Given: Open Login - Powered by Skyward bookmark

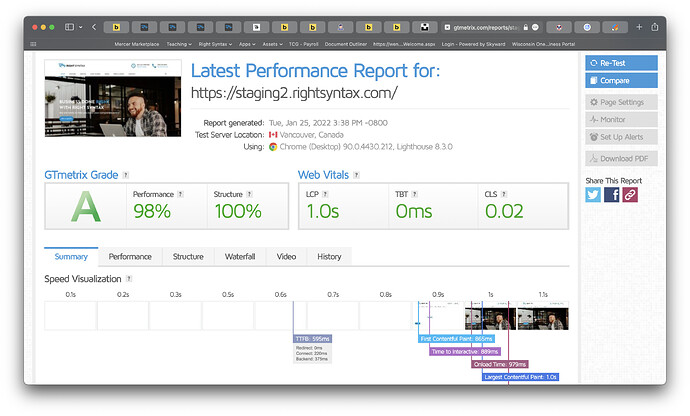Looking at the screenshot, I should point(473,44).
